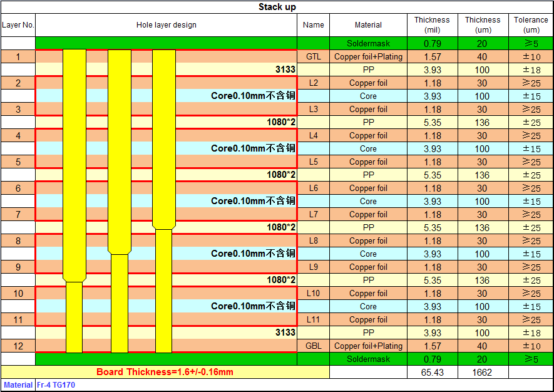Viewport: 554px width, 392px height.
Task: Select the GBL layer name cell
Action: (313, 346)
